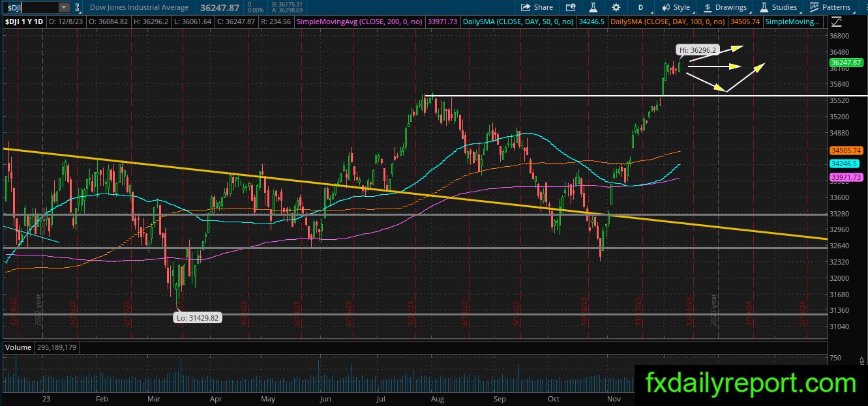This screenshot has height=406, width=868.
Task: Click the cyan 34246.5 price axis bubble
Action: [x=844, y=164]
